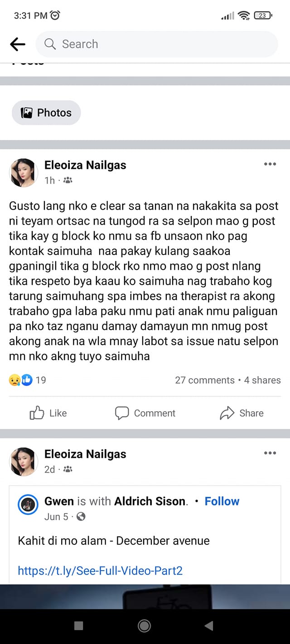This screenshot has width=290, height=644.
Task: View the 19 reactions list
Action: (28, 380)
